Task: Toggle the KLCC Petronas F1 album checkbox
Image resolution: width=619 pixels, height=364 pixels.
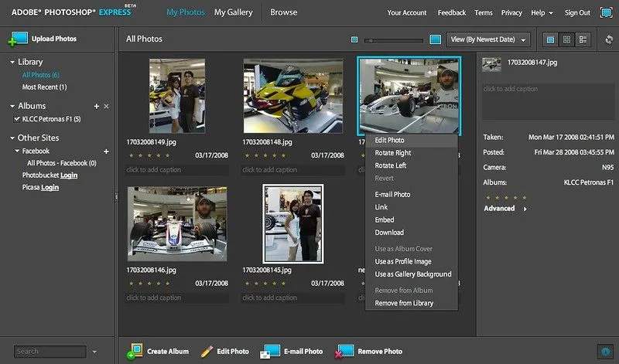Action: pyautogui.click(x=16, y=119)
